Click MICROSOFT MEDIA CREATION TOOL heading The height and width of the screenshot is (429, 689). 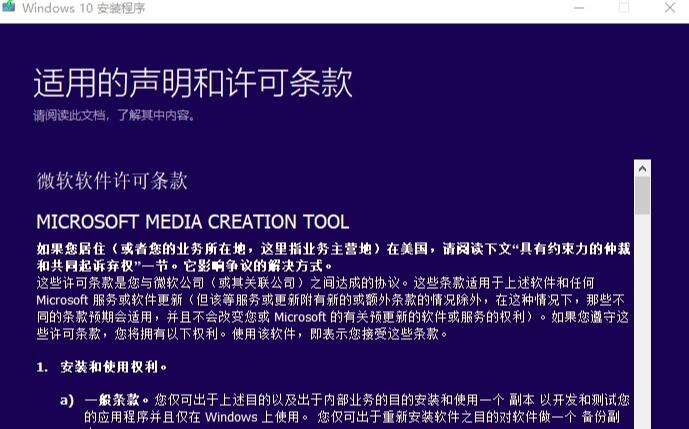coord(193,222)
